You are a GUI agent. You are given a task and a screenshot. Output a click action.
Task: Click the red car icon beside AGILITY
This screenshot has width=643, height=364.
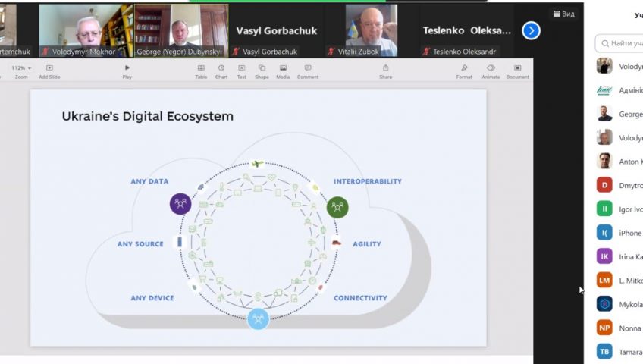coord(336,243)
